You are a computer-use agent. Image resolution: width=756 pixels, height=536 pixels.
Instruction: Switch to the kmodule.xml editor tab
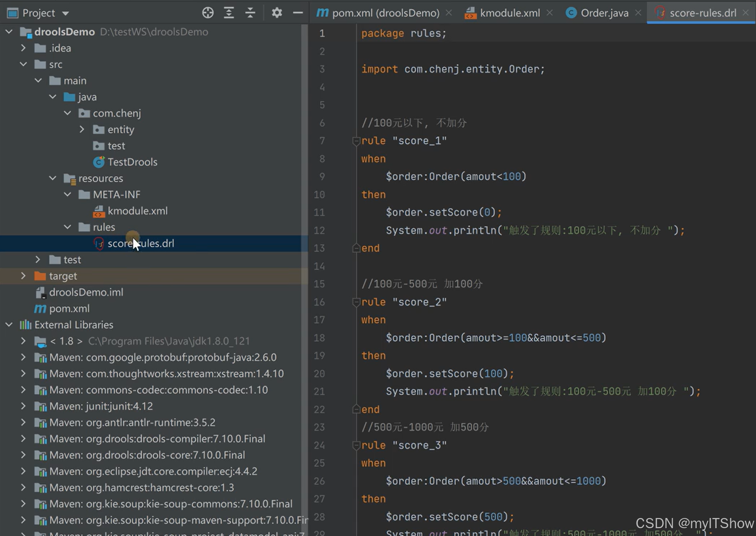(x=509, y=13)
